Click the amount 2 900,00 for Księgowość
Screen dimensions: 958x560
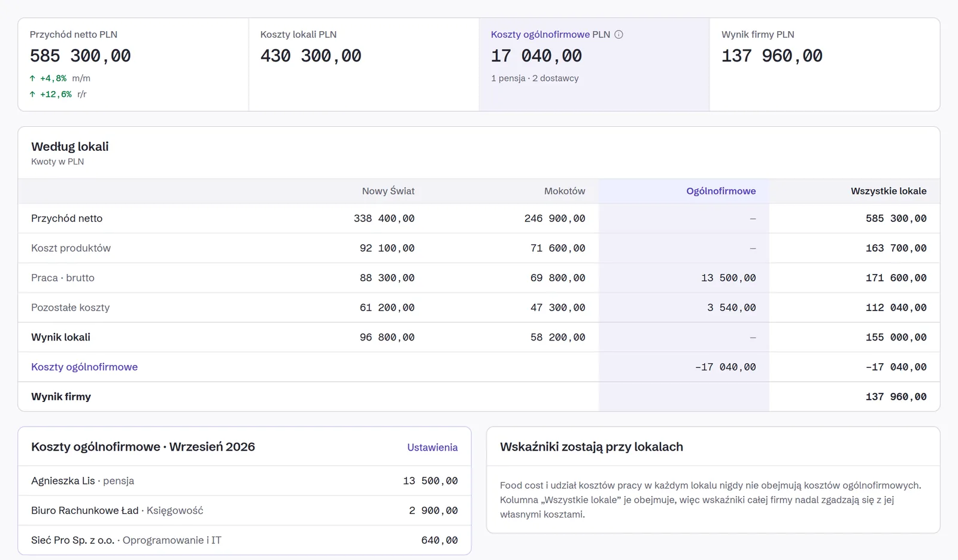pyautogui.click(x=433, y=510)
